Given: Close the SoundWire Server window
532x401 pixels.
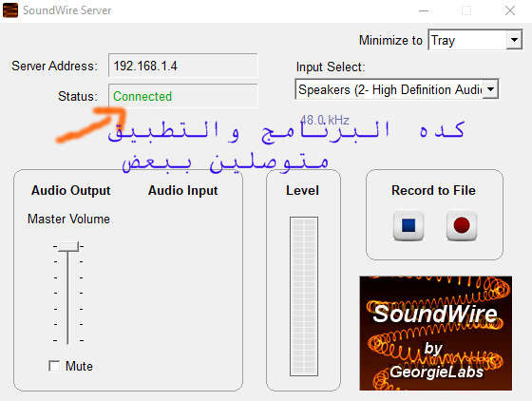Looking at the screenshot, I should pyautogui.click(x=509, y=10).
